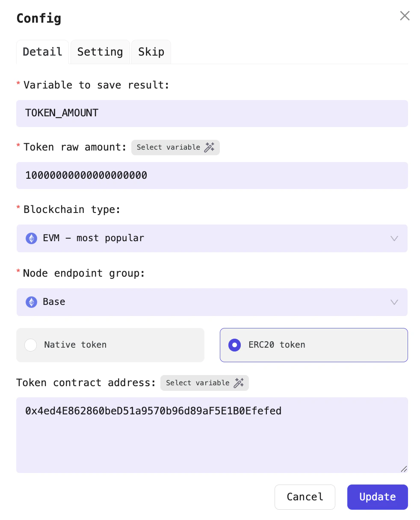Click the magic wand icon beside Token contract address
This screenshot has height=520, width=420.
(238, 383)
